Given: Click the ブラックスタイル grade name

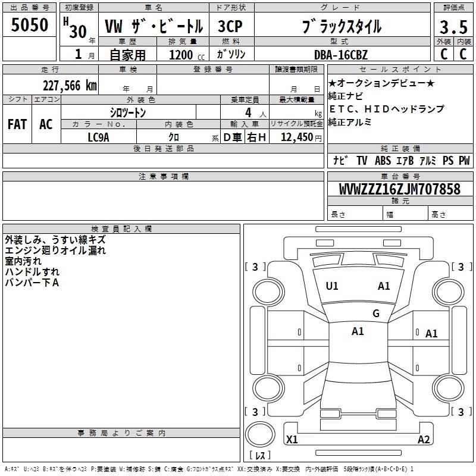Looking at the screenshot, I should [x=342, y=27].
